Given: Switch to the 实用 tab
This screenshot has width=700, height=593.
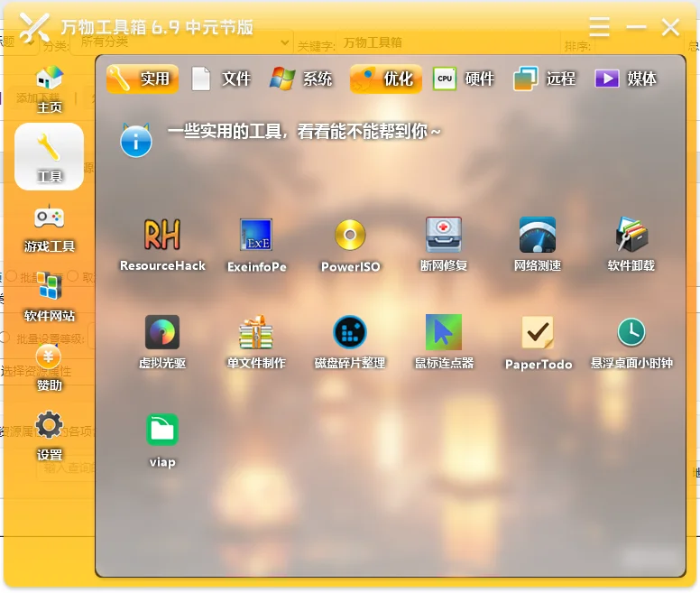Looking at the screenshot, I should (143, 79).
